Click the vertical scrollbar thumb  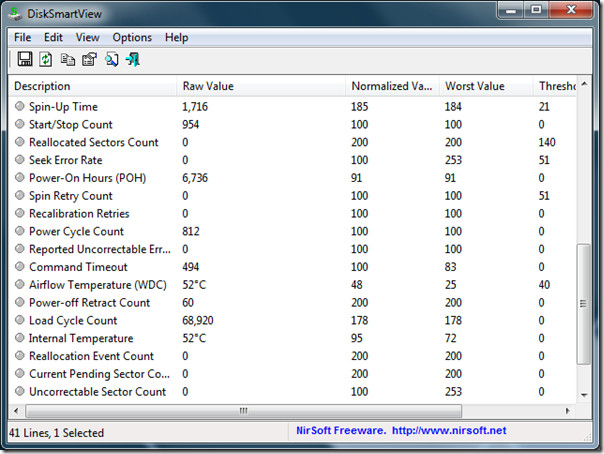click(584, 304)
